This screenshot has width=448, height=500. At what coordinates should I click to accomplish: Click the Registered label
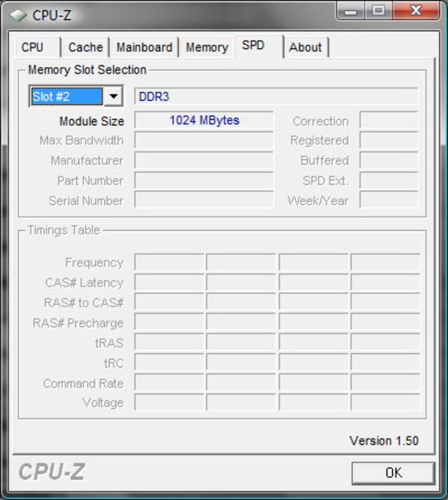click(x=320, y=141)
